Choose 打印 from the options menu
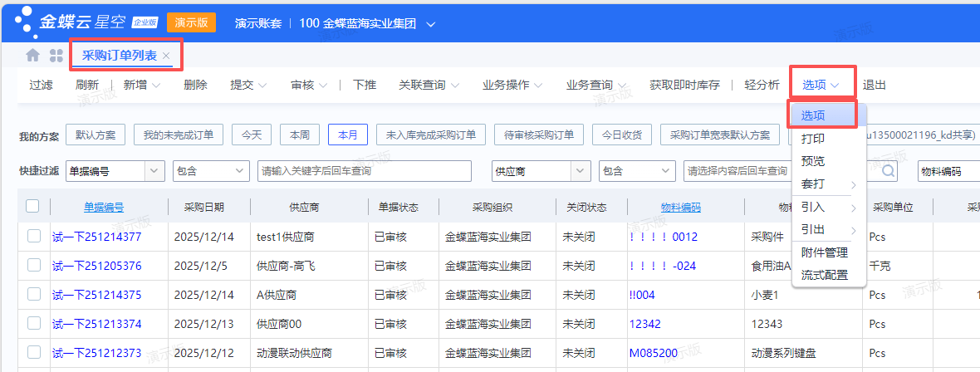Viewport: 980px width, 372px height. click(x=813, y=139)
